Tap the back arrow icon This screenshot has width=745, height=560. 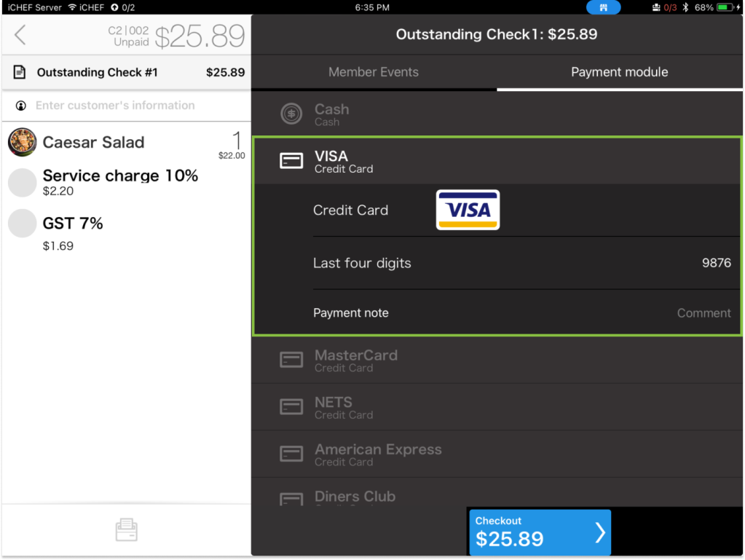(20, 34)
